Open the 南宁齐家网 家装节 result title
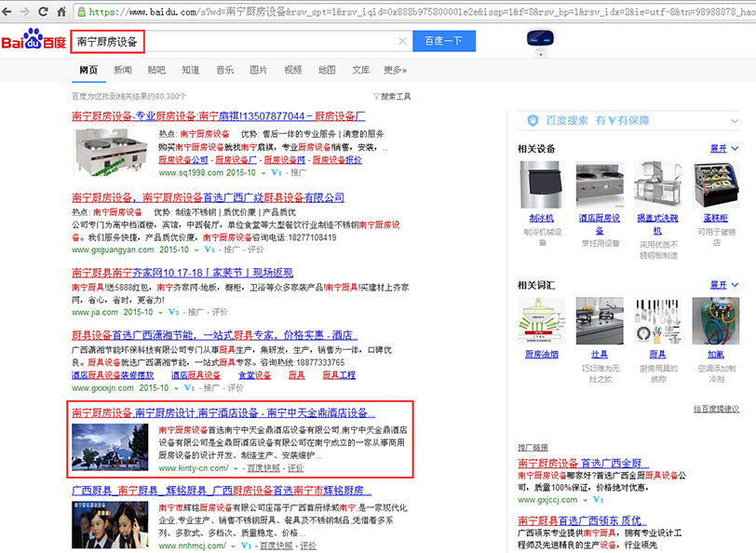 pos(182,273)
